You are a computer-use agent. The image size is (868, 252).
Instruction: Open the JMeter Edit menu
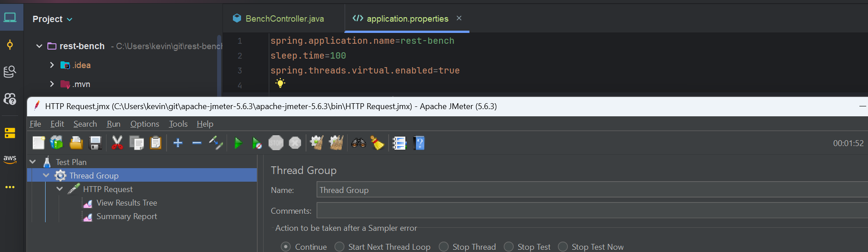click(x=57, y=124)
